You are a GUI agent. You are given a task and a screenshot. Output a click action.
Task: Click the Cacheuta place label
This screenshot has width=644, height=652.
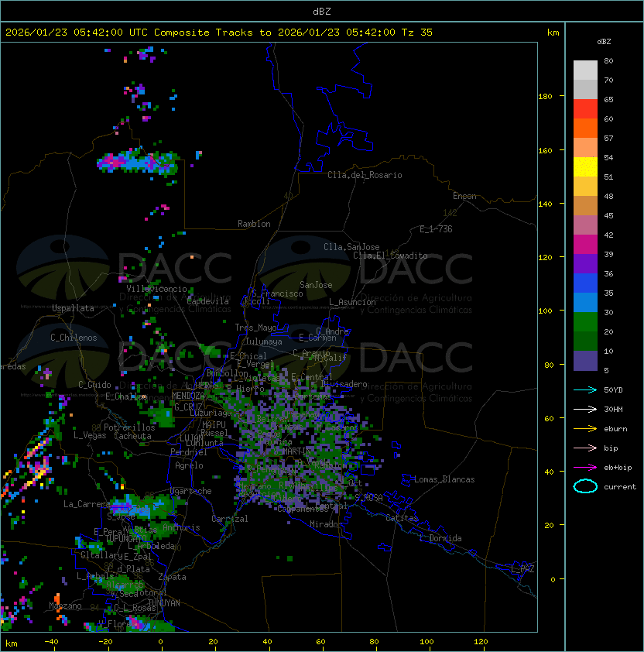coord(132,436)
